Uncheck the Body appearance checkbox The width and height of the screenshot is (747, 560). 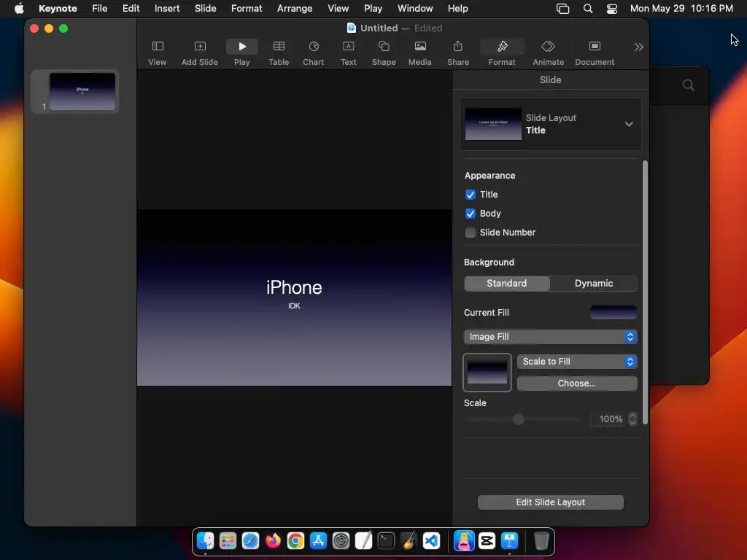[471, 214]
